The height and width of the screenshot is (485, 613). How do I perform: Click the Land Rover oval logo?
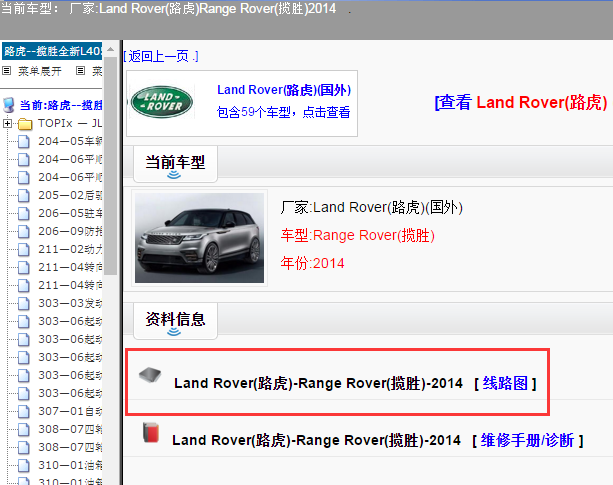pyautogui.click(x=161, y=102)
